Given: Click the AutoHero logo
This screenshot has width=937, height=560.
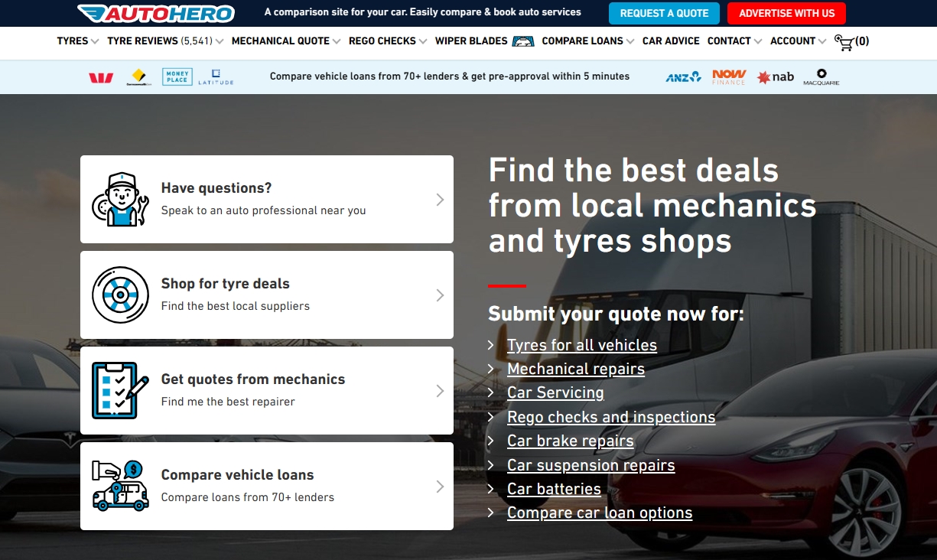Looking at the screenshot, I should click(x=156, y=13).
